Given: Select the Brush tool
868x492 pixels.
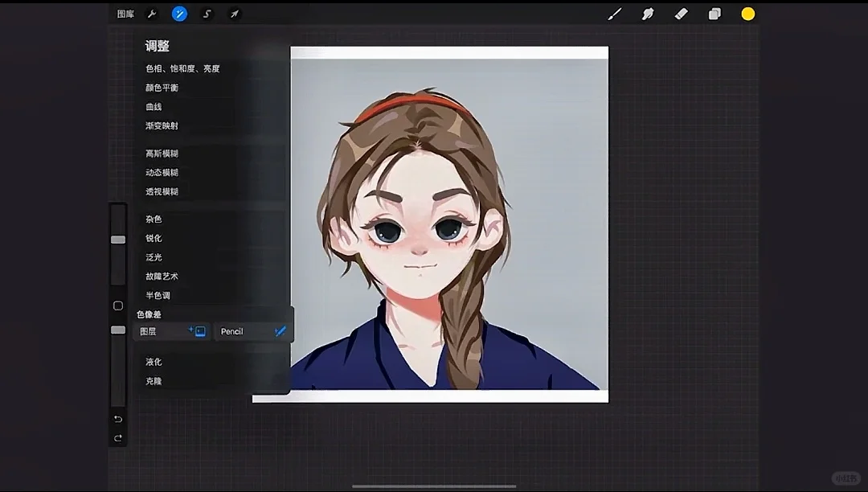Looking at the screenshot, I should pos(614,14).
